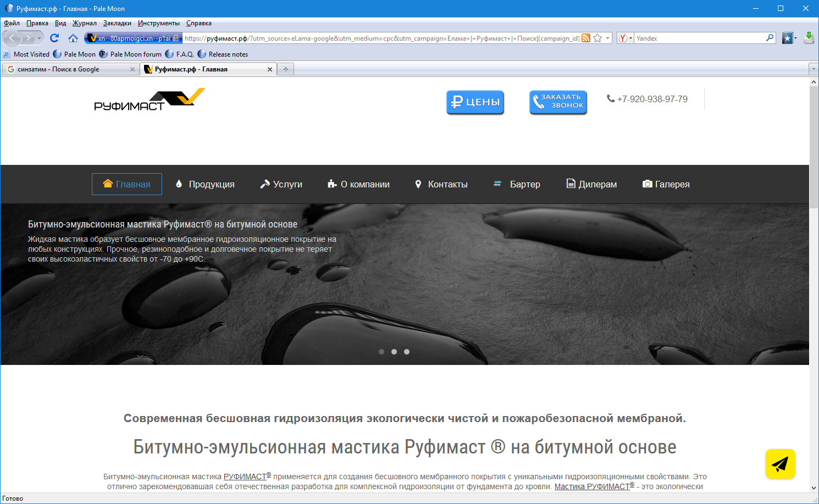Open the Правка menu
The image size is (819, 504).
[x=37, y=23]
